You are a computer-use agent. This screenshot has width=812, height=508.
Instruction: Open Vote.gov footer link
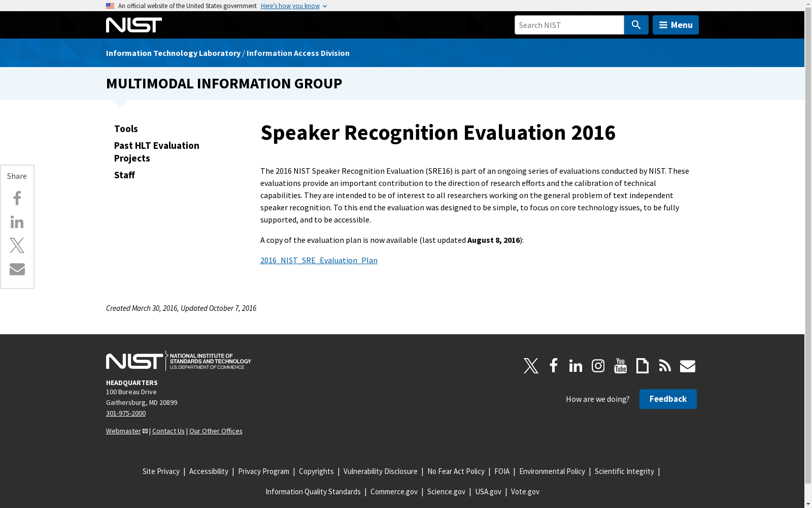[x=525, y=492]
